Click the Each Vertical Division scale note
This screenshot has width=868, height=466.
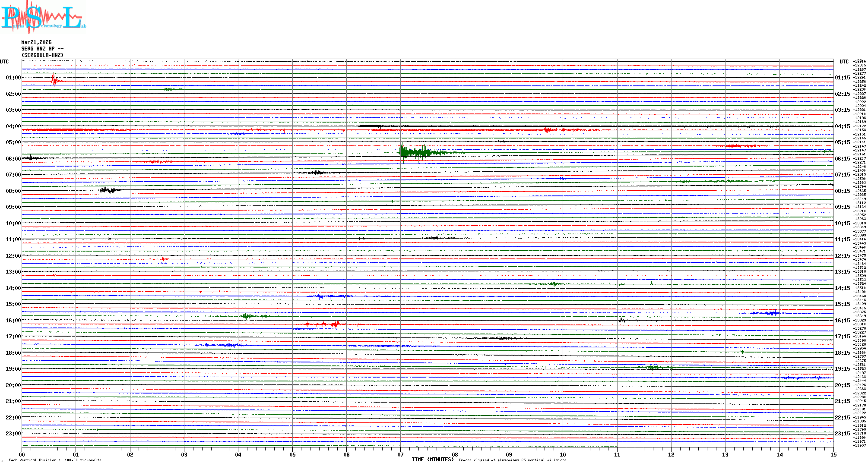point(55,460)
